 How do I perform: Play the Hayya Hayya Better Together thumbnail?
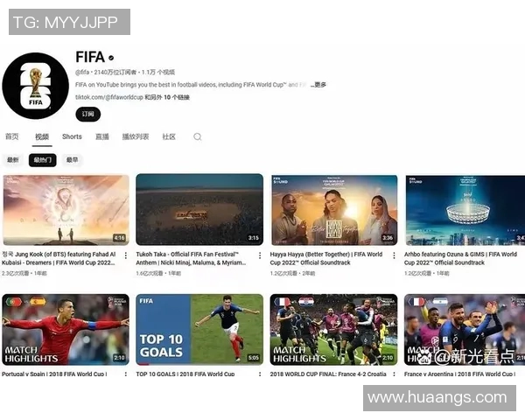click(334, 210)
